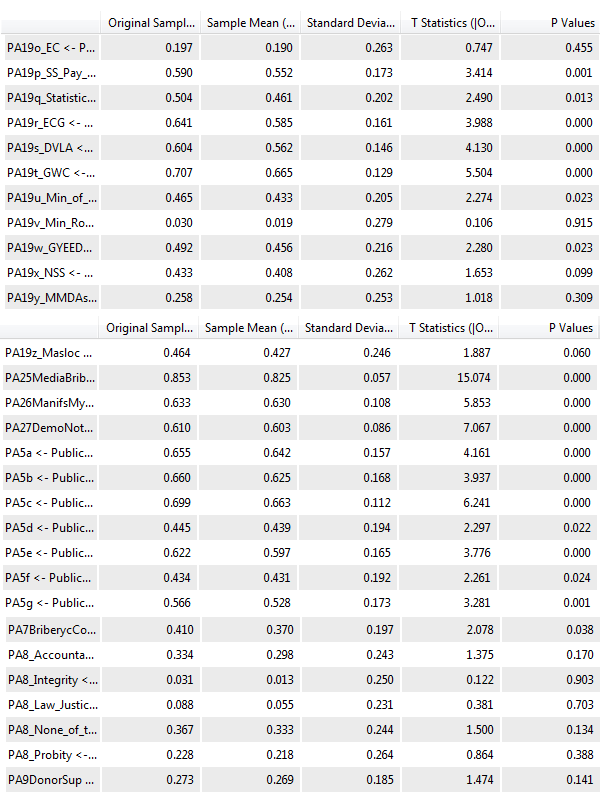604x792 pixels.
Task: Select the PA5c <- Public row label
Action: (x=51, y=503)
